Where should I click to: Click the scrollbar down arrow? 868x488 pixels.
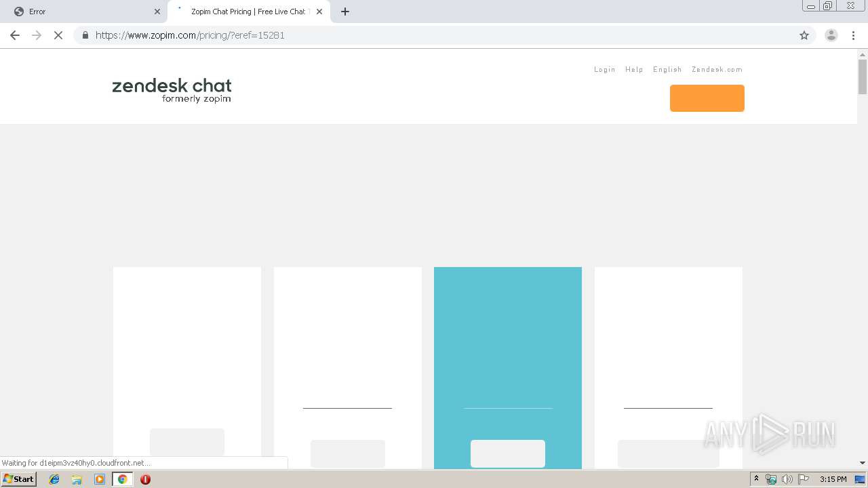point(863,463)
